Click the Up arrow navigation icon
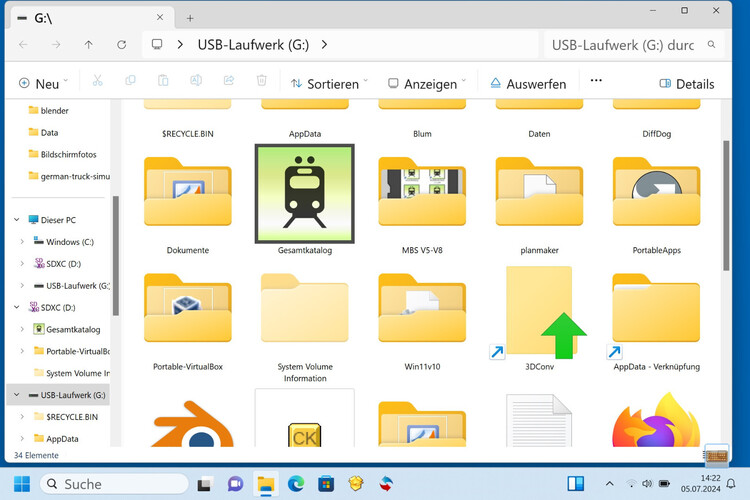 89,45
